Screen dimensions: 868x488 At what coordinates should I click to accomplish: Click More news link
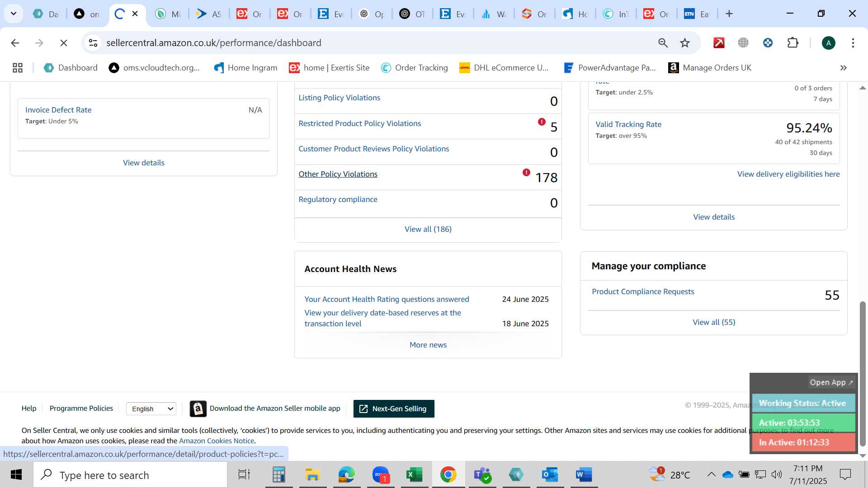tap(428, 345)
